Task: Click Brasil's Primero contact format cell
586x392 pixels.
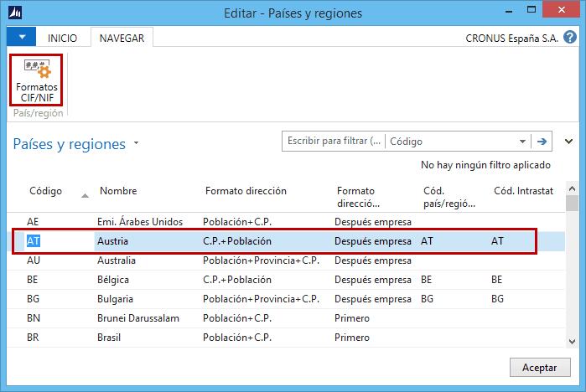Action: click(351, 338)
